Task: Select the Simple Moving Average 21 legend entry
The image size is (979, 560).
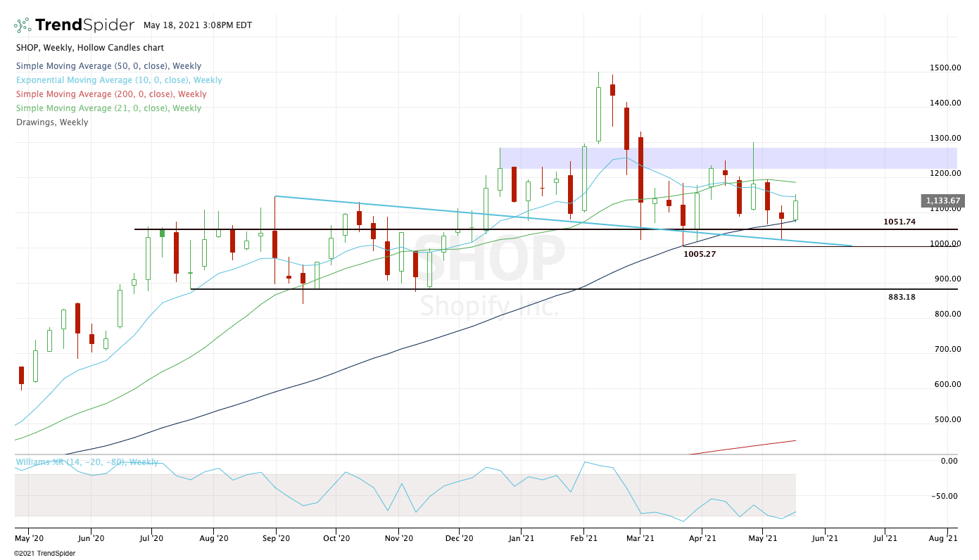Action: [109, 108]
